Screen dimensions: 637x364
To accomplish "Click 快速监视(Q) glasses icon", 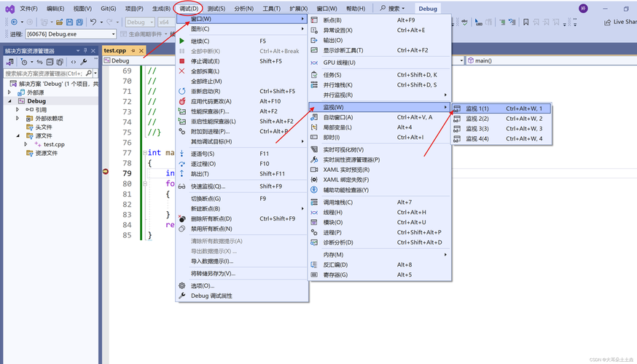I will [182, 186].
